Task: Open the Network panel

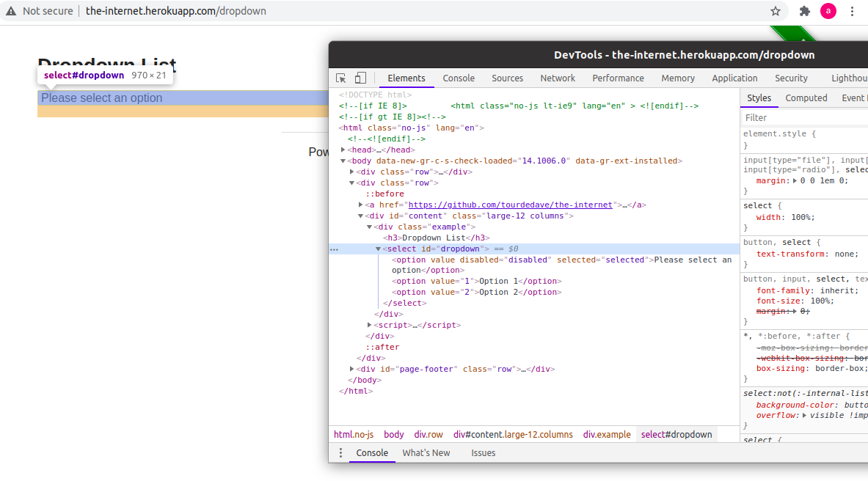Action: point(557,78)
